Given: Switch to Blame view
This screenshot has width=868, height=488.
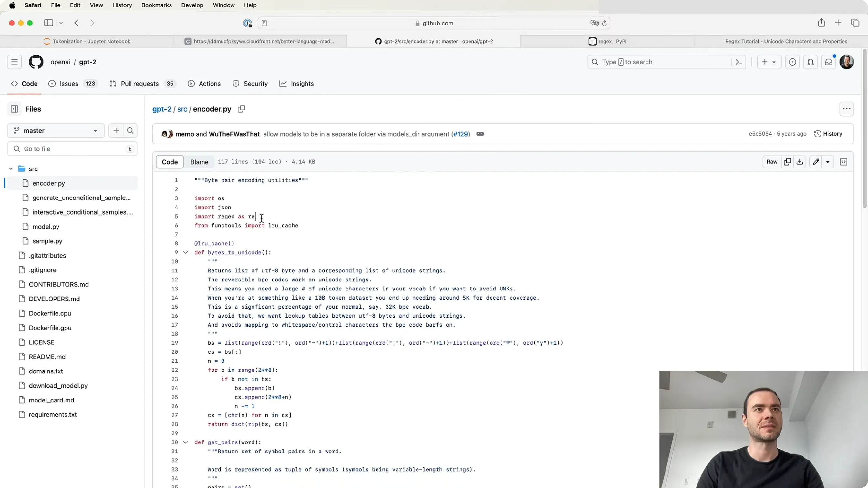Looking at the screenshot, I should click(199, 162).
